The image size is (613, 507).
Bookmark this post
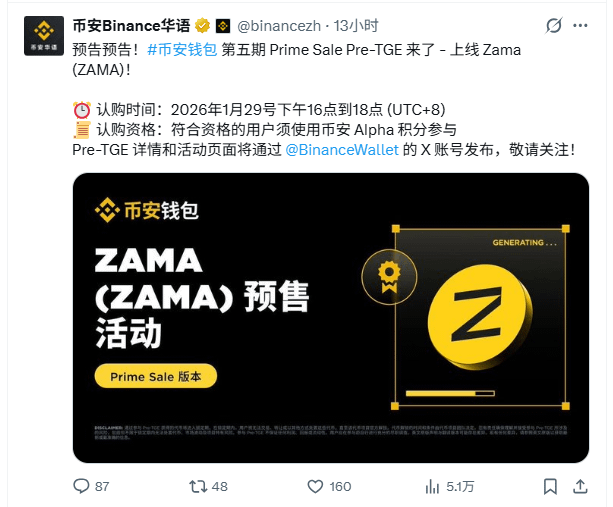[x=550, y=487]
